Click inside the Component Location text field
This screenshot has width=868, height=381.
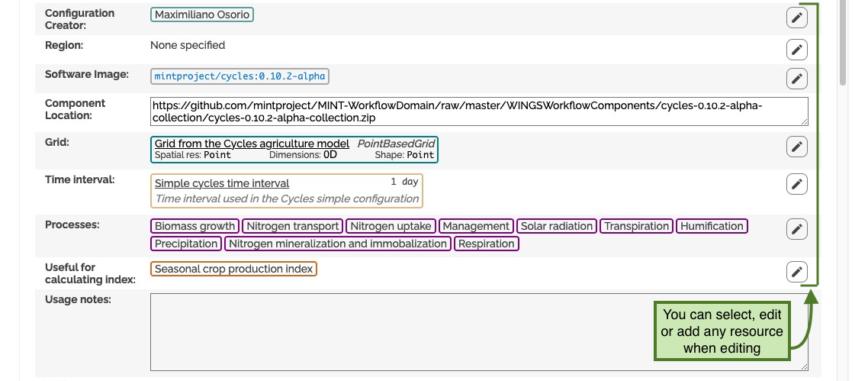click(479, 111)
